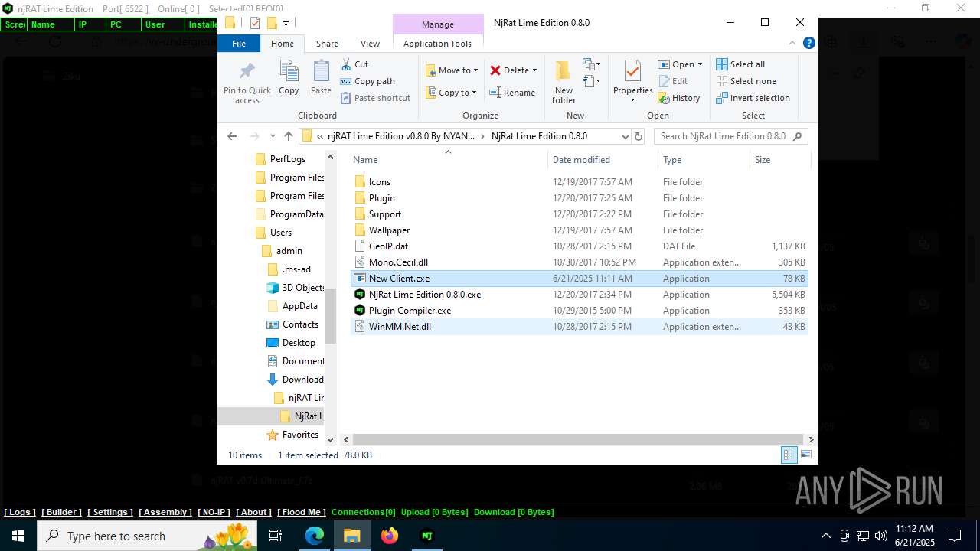Switch to the Share tab

[327, 44]
